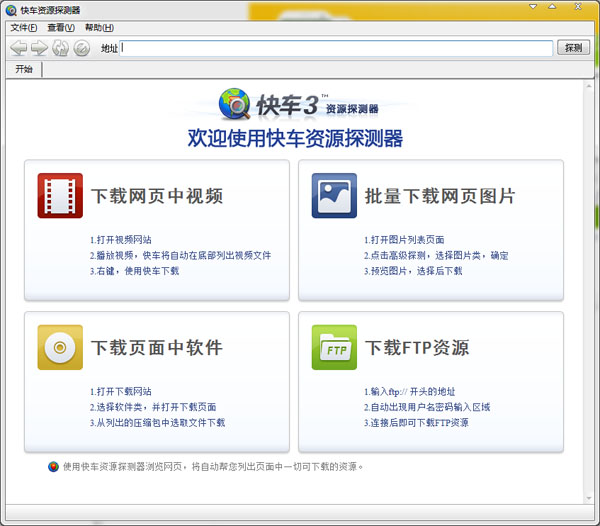The width and height of the screenshot is (600, 526).
Task: Click the 批量下载网页图片 heading
Action: (x=440, y=196)
